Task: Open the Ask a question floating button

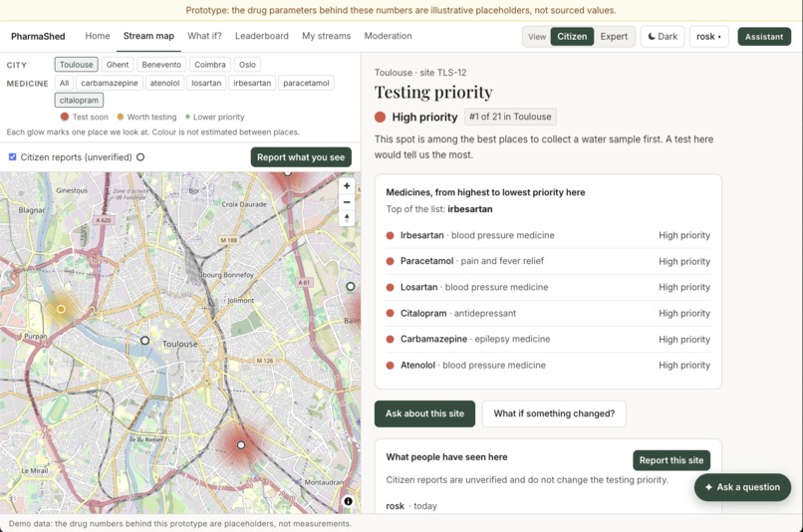Action: tap(742, 487)
